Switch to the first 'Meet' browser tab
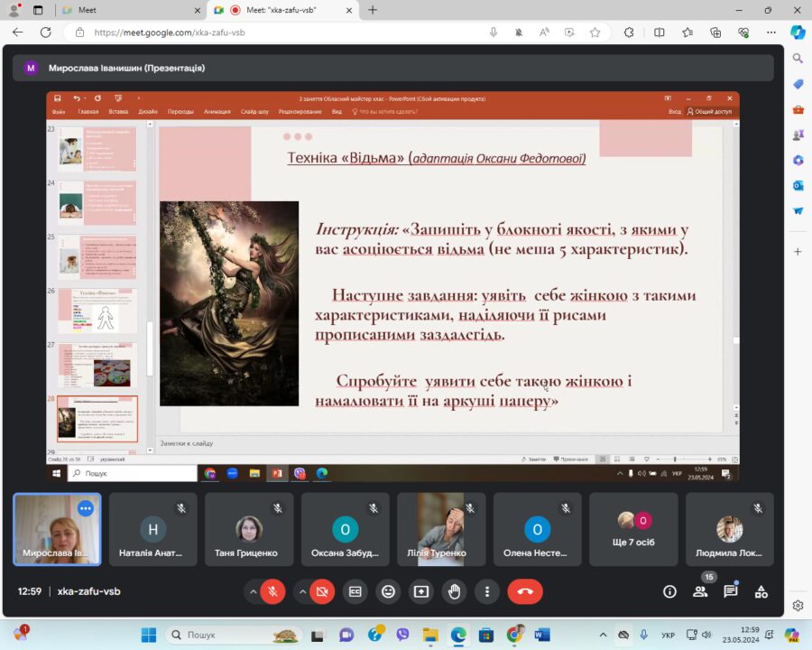Viewport: 812px width, 650px height. [x=132, y=10]
